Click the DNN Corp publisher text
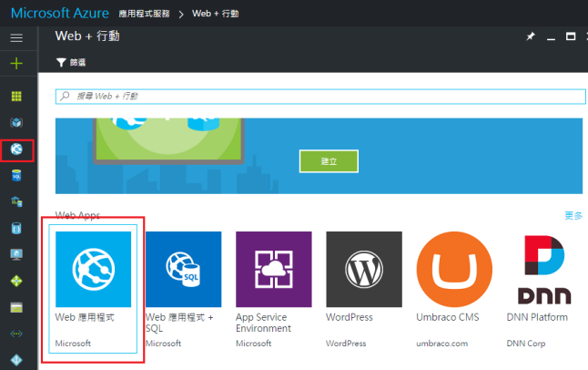588x370 pixels. pos(526,344)
